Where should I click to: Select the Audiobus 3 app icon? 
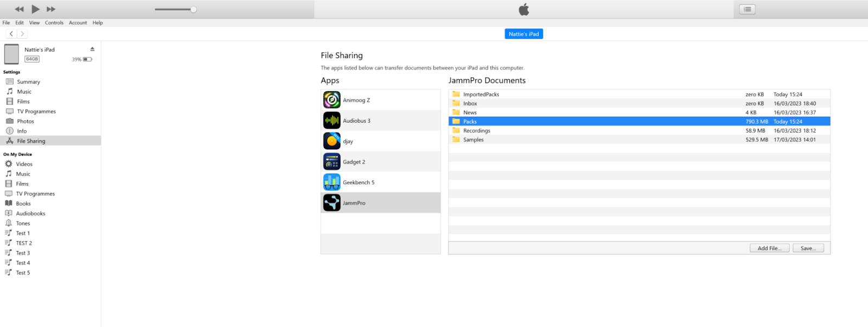(x=331, y=121)
